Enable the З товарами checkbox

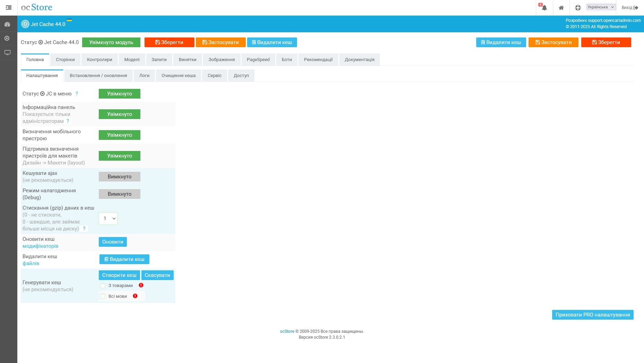(103, 286)
